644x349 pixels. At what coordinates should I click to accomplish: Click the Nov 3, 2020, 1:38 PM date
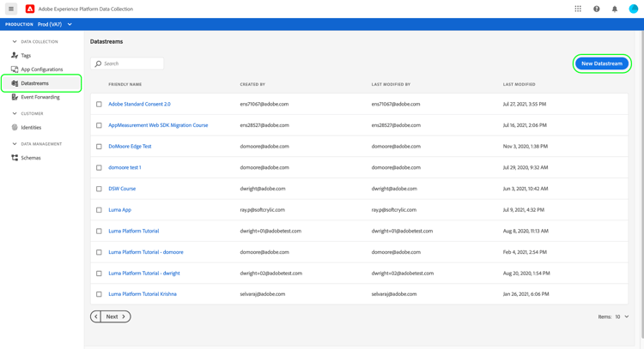[526, 147]
